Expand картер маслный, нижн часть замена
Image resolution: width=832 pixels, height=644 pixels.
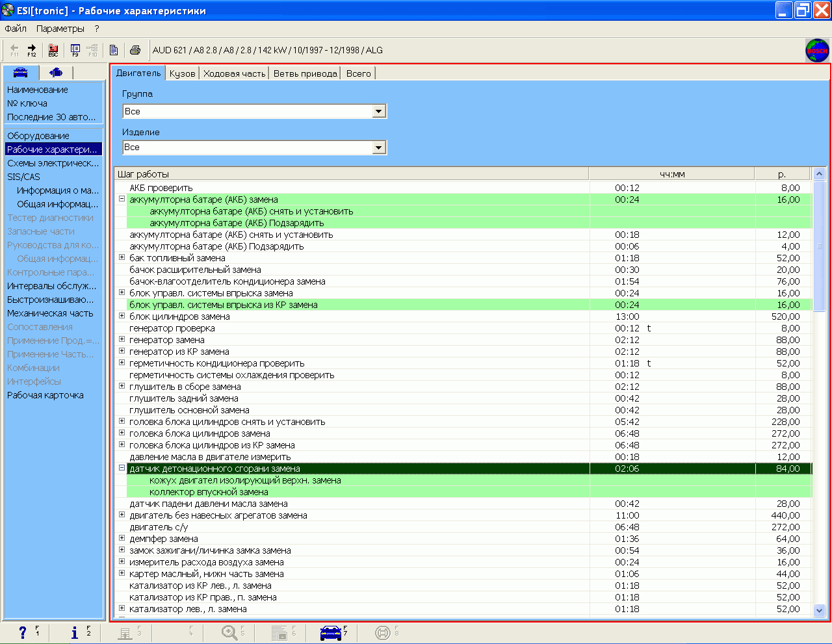click(122, 573)
